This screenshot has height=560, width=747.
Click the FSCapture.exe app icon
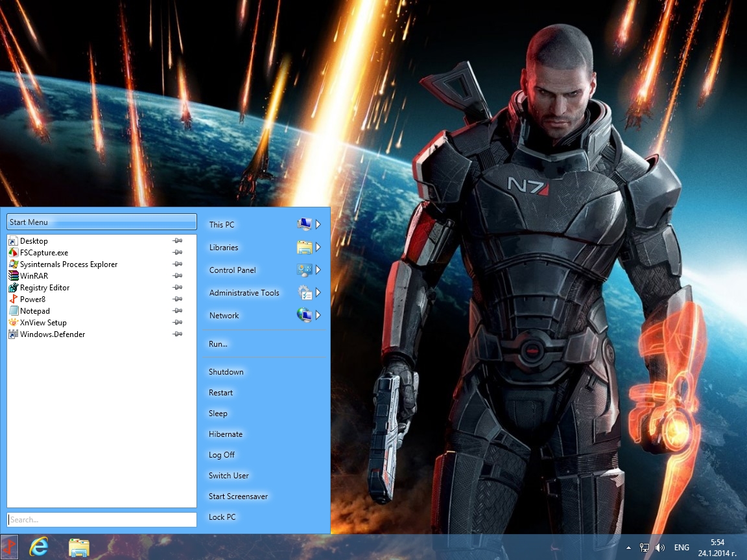[x=14, y=252]
